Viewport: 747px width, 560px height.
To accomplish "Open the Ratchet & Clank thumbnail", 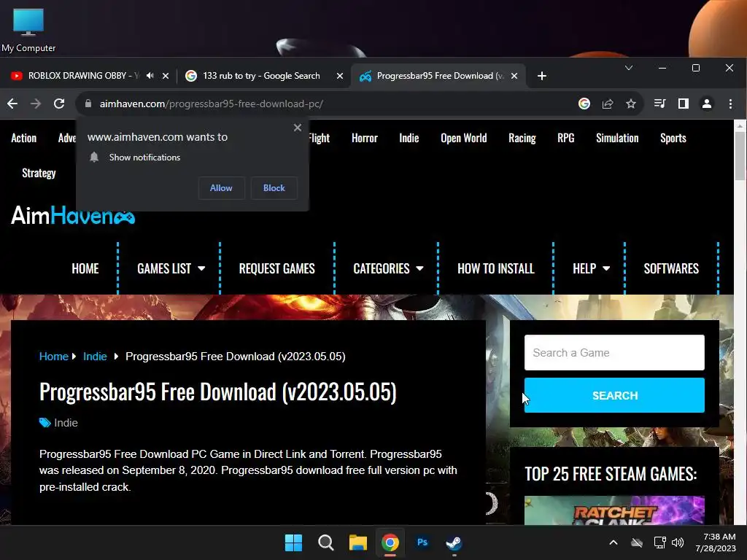I will coord(614,510).
